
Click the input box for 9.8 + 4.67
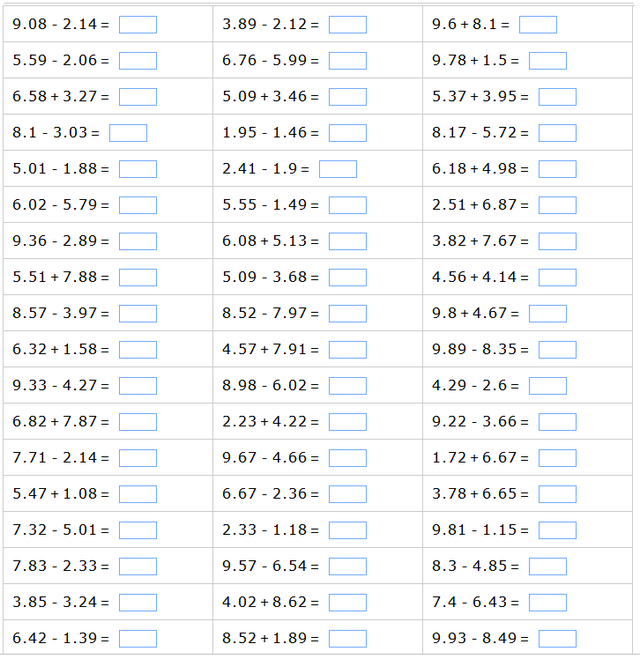(x=548, y=314)
